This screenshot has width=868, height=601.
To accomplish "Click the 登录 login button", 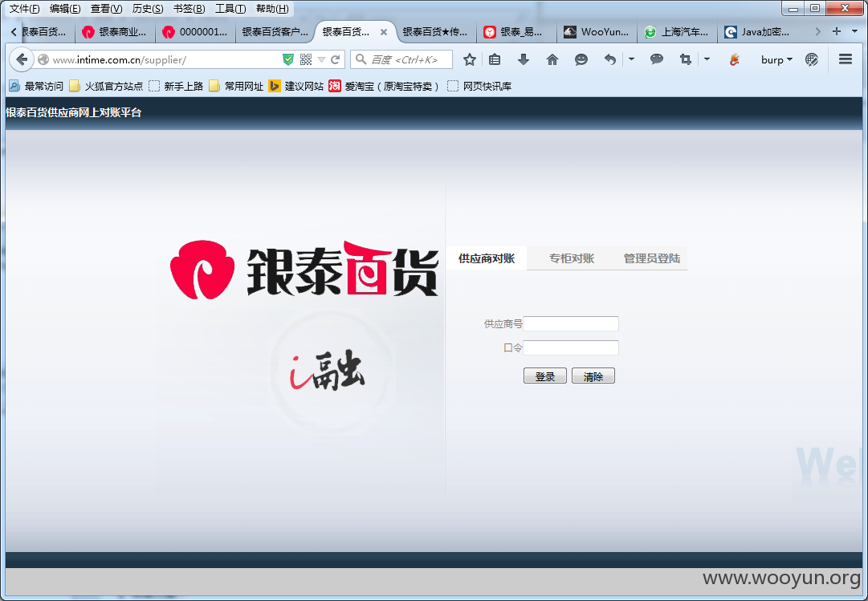I will (544, 376).
